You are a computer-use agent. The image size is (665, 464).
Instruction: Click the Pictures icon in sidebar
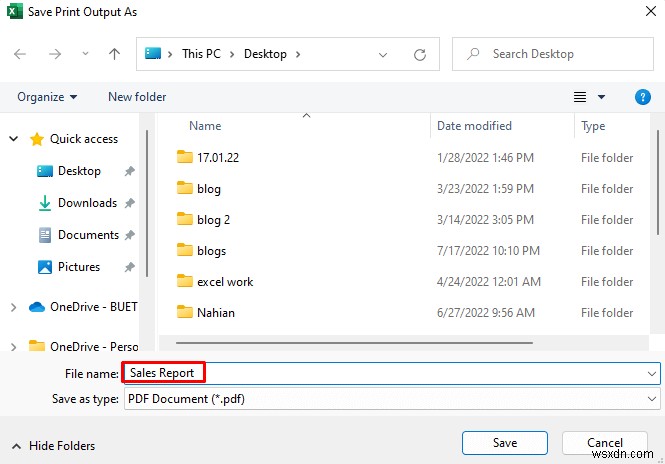coord(45,267)
